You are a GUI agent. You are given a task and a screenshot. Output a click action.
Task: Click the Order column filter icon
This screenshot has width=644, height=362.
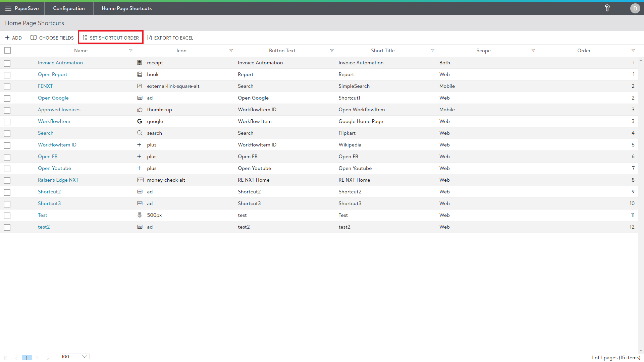(633, 51)
